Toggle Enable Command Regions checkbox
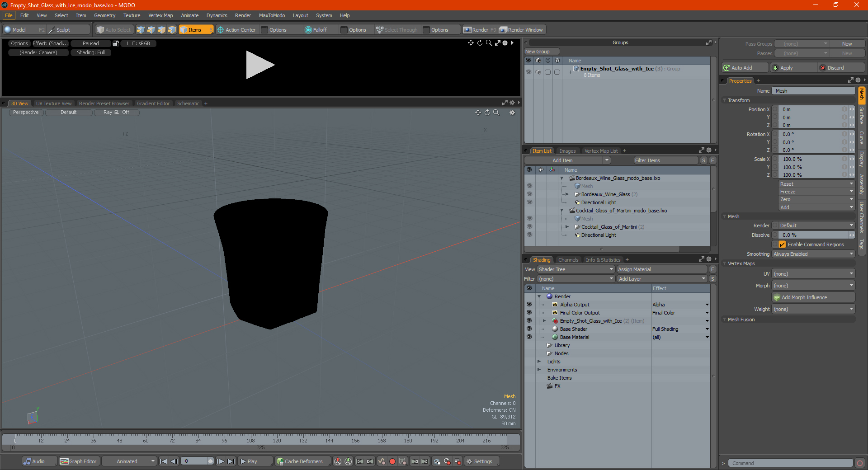 click(783, 244)
